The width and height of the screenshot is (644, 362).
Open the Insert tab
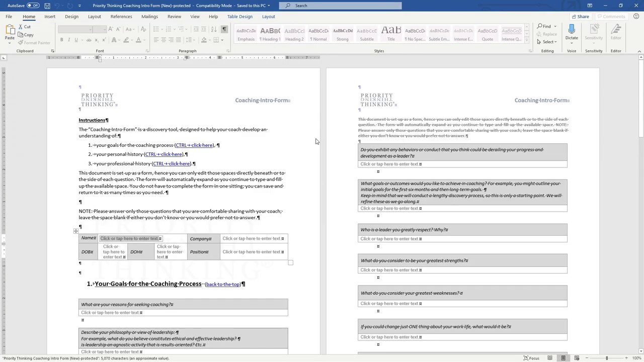click(x=50, y=17)
